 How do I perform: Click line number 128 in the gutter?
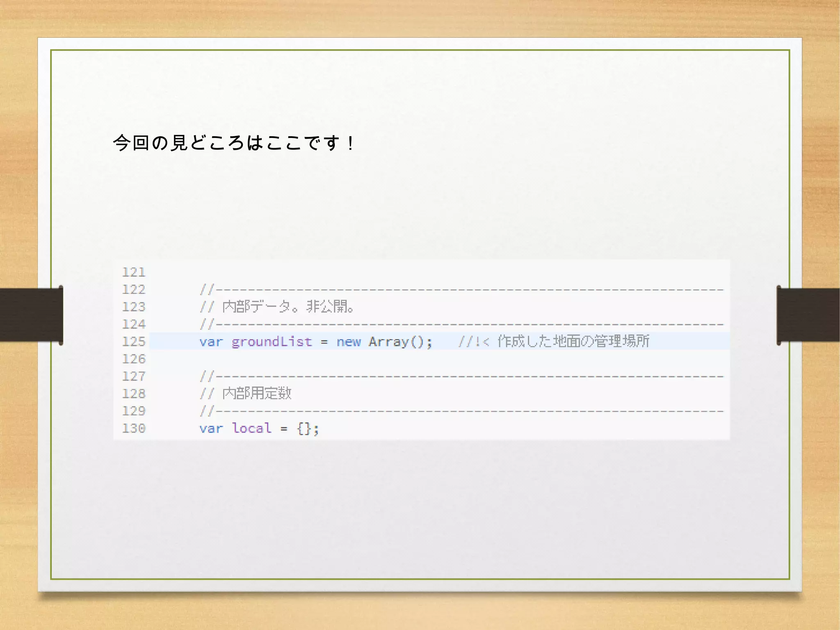(134, 394)
